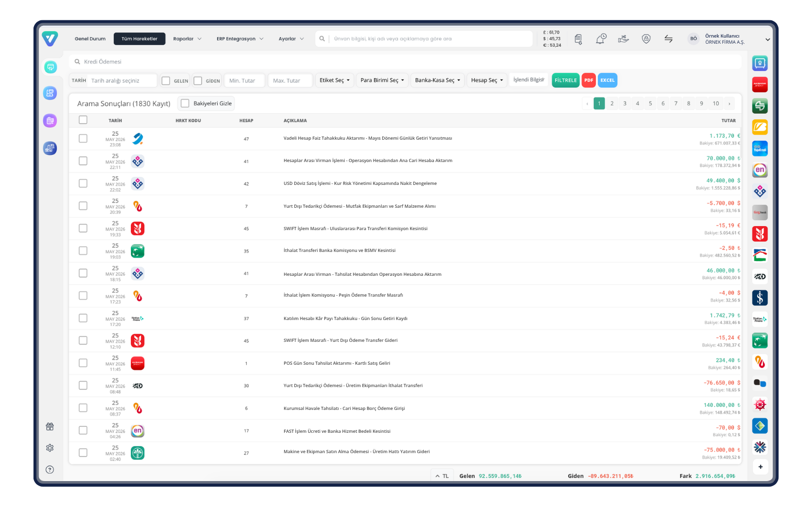The image size is (812, 508).
Task: Toggle the GİDEN checkbox
Action: click(198, 81)
